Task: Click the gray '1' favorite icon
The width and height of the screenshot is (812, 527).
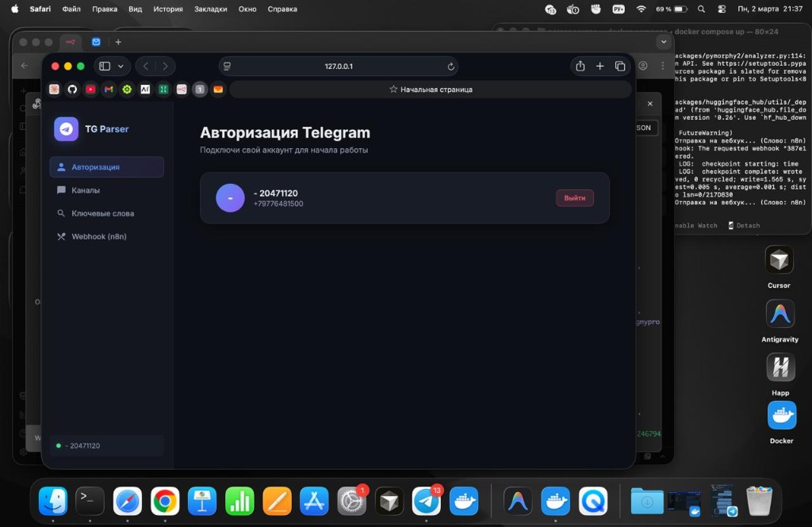Action: tap(200, 90)
